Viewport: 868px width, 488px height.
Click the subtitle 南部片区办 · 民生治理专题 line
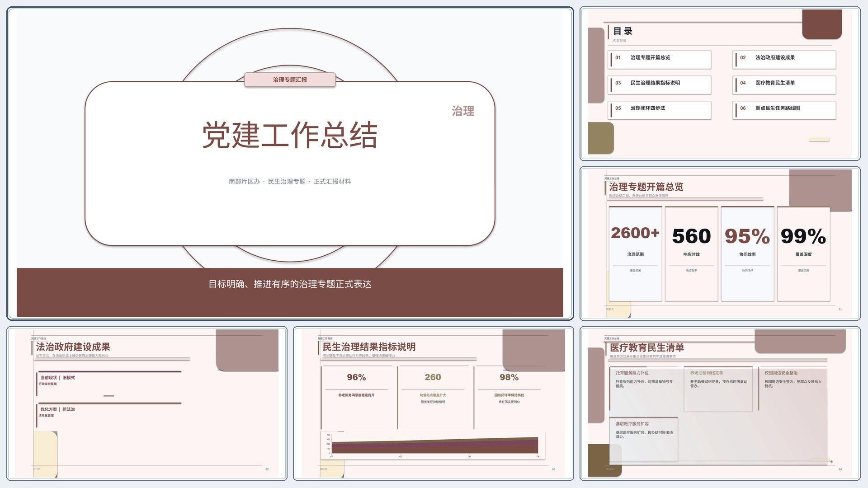coord(290,182)
